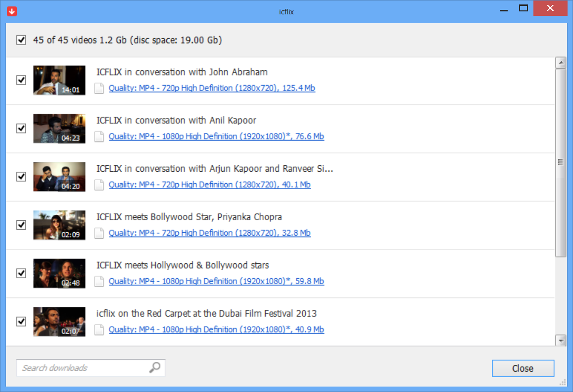
Task: Toggle the select-all 45 of 45 videos checkbox
Action: [21, 40]
